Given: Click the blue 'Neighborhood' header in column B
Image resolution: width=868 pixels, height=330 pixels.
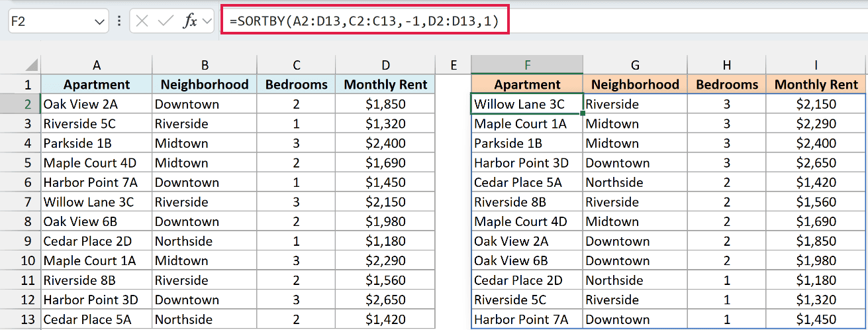Looking at the screenshot, I should 205,84.
